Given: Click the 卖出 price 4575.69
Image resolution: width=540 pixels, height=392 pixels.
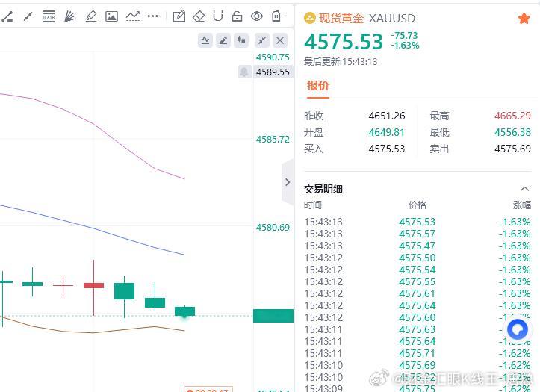Looking at the screenshot, I should [512, 149].
